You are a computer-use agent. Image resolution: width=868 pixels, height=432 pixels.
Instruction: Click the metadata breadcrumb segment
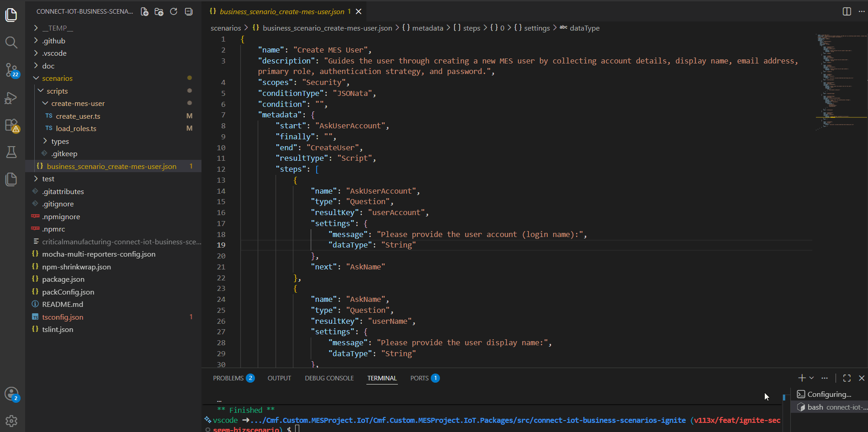click(423, 28)
